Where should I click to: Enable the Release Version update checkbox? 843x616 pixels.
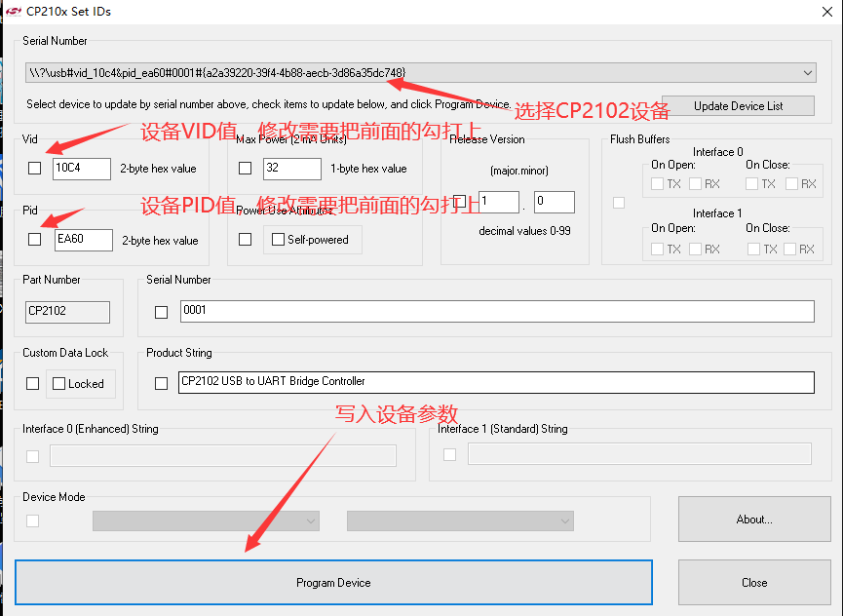pos(460,202)
